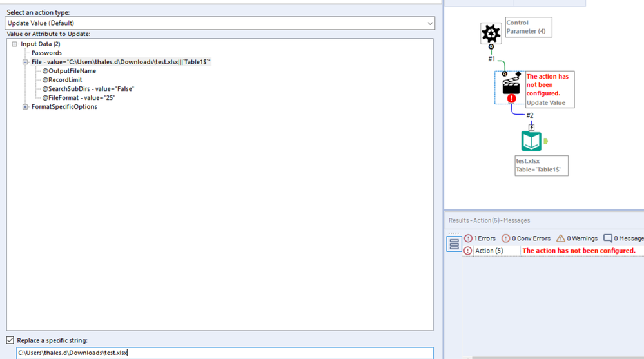Click the Control Parameter Q output anchor
644x359 pixels.
coord(491,47)
